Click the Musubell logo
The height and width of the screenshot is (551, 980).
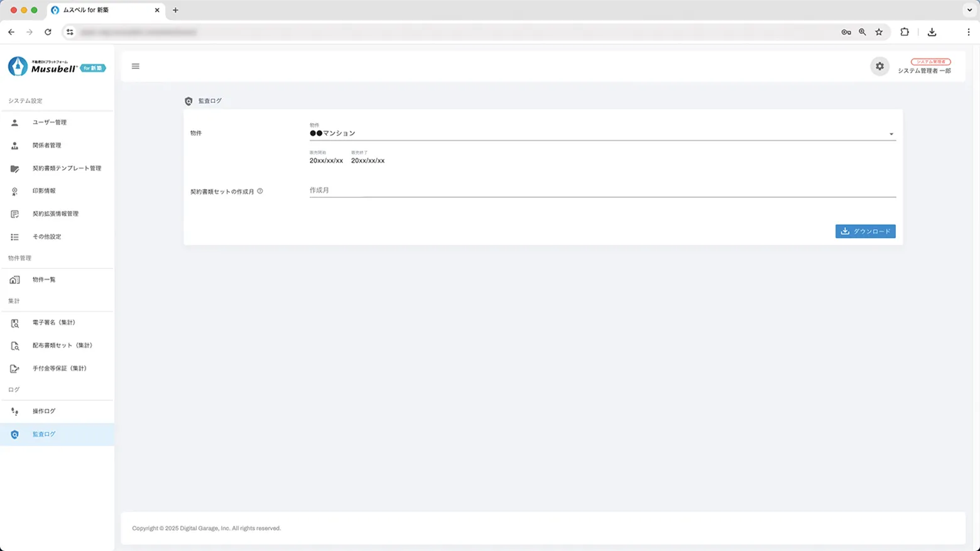57,67
